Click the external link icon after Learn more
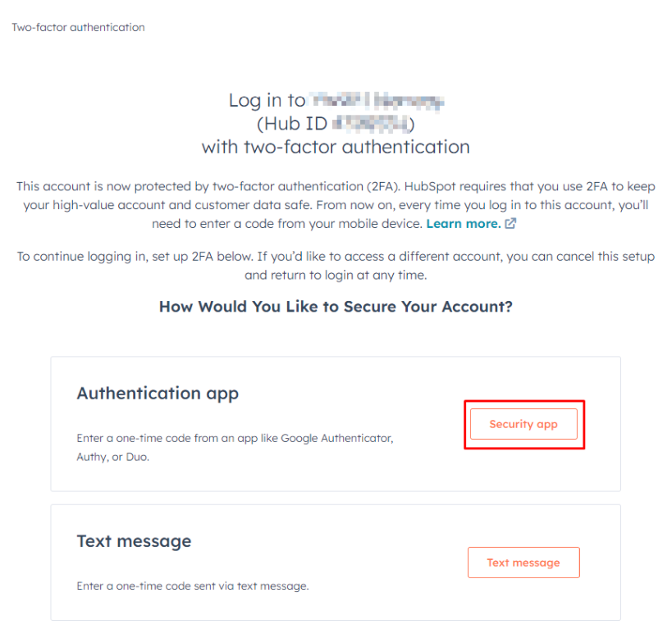The height and width of the screenshot is (629, 672). pos(510,223)
